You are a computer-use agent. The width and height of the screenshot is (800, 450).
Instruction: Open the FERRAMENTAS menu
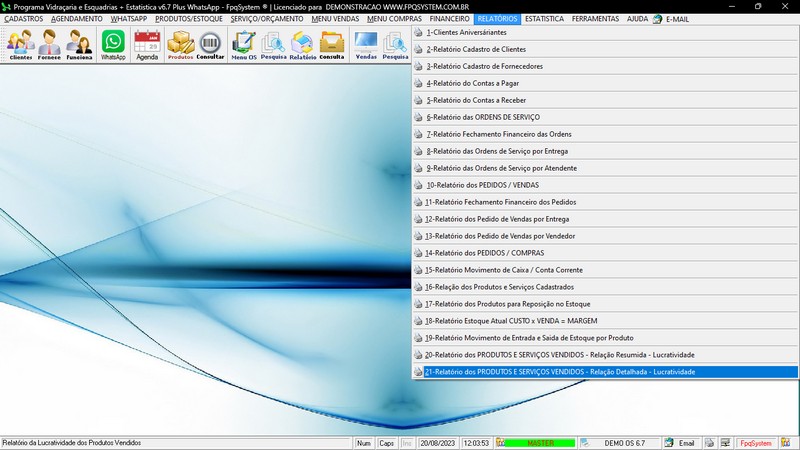pos(594,19)
